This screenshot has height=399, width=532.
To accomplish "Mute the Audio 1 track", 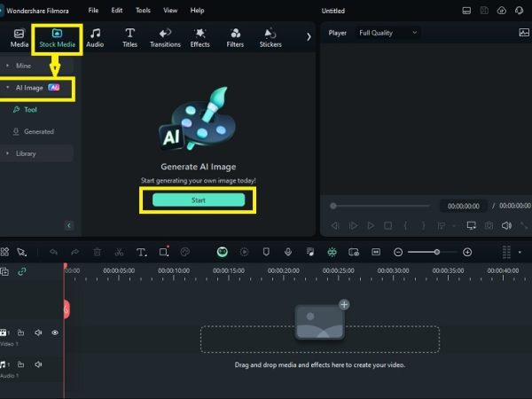I will (38, 364).
